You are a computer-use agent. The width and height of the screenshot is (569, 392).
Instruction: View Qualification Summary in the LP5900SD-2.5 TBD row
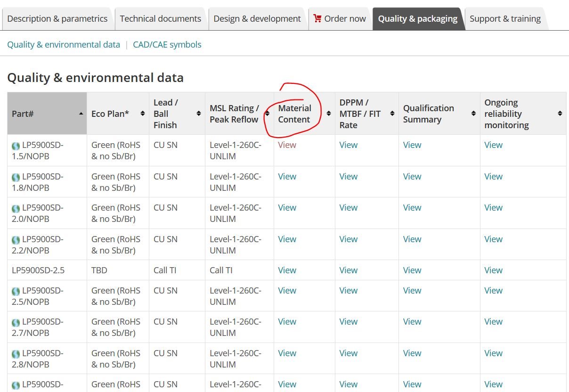[412, 270]
